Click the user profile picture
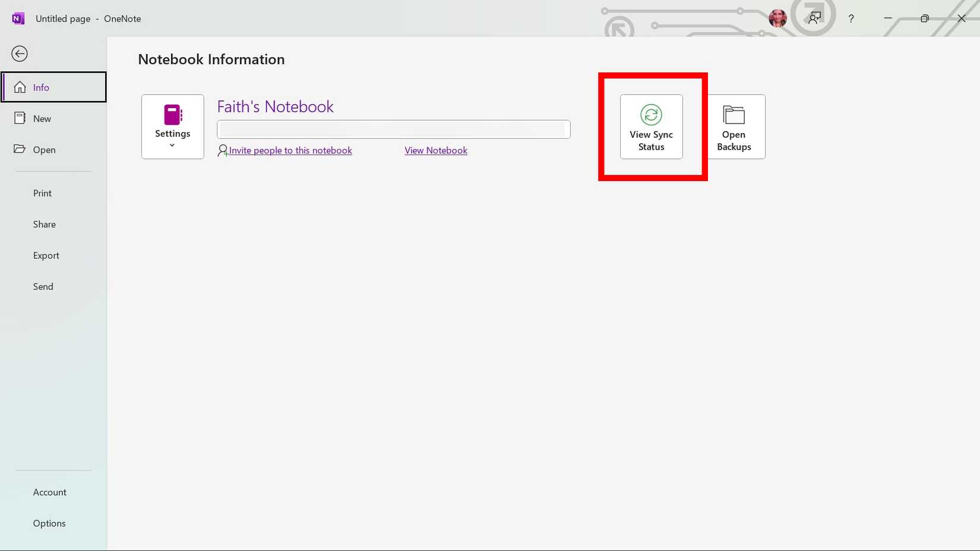This screenshot has width=980, height=551. [x=777, y=18]
